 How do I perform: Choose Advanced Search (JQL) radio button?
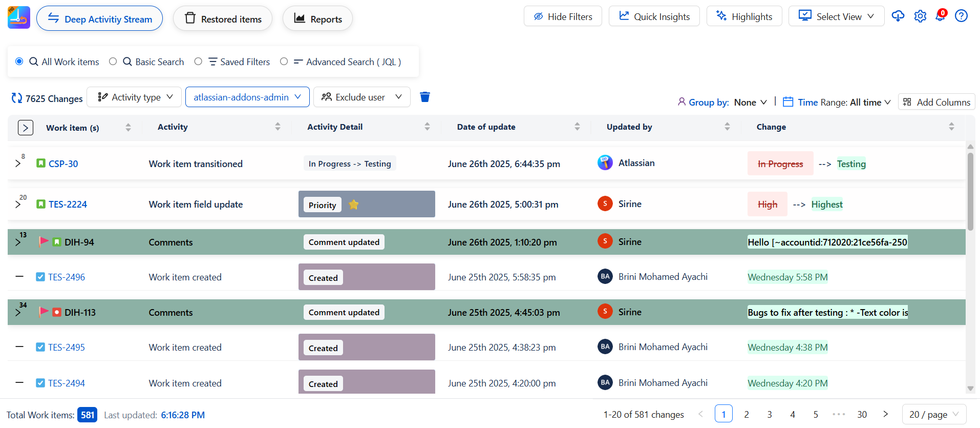[284, 62]
